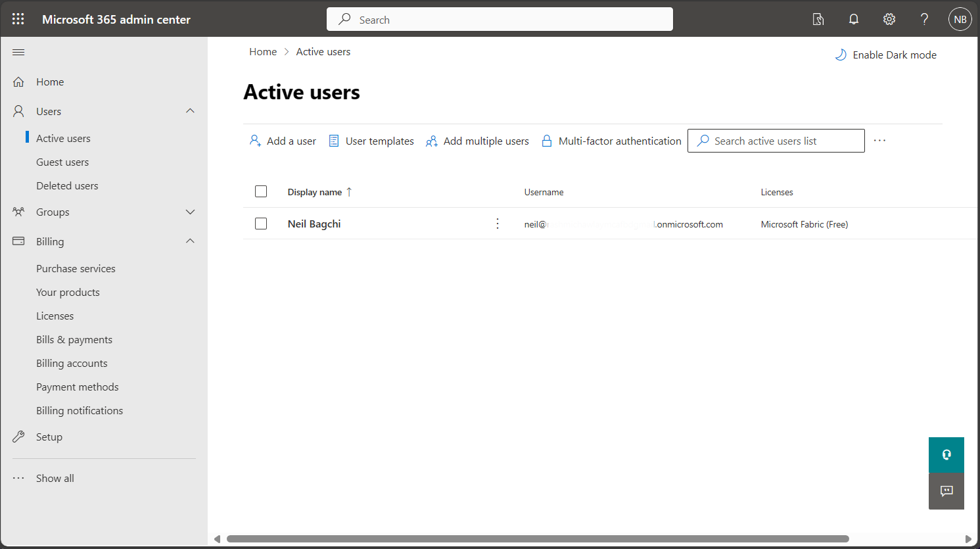Screen dimensions: 980x549
Task: Open the gray feedback chat button
Action: 946,491
